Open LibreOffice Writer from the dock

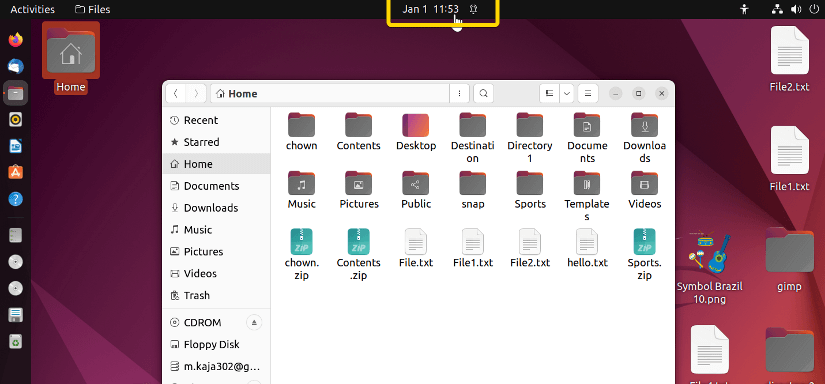[x=16, y=146]
